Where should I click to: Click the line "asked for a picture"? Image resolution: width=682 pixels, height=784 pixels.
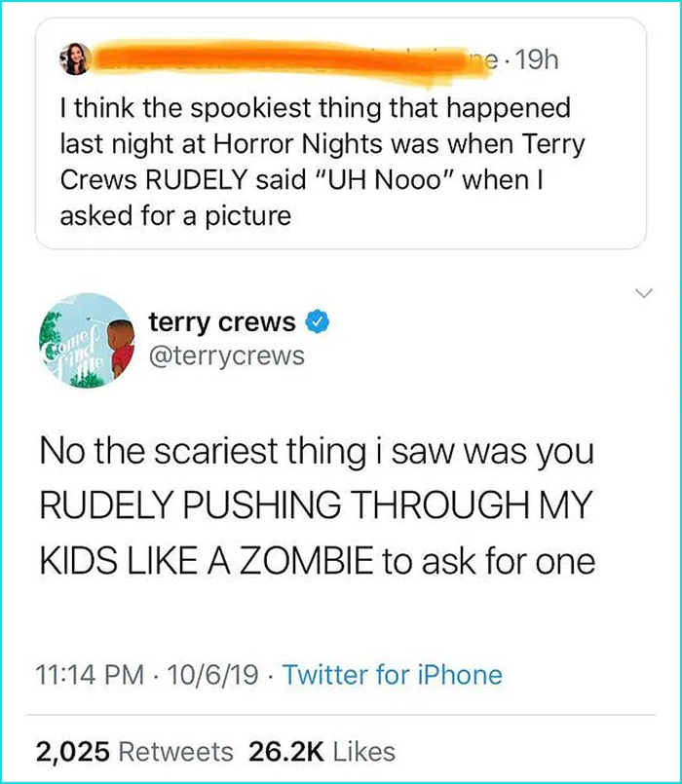pos(175,215)
